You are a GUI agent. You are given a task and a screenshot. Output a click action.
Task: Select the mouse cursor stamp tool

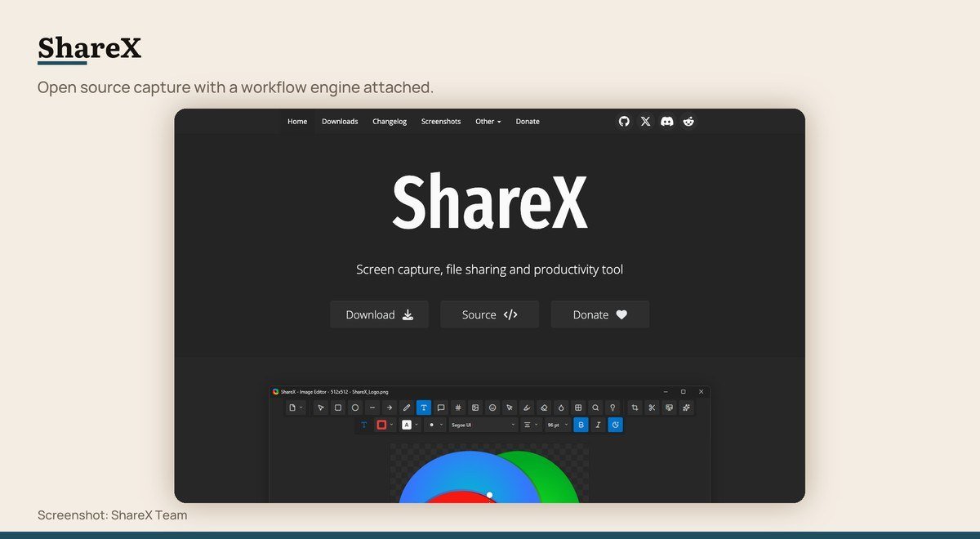click(x=510, y=408)
